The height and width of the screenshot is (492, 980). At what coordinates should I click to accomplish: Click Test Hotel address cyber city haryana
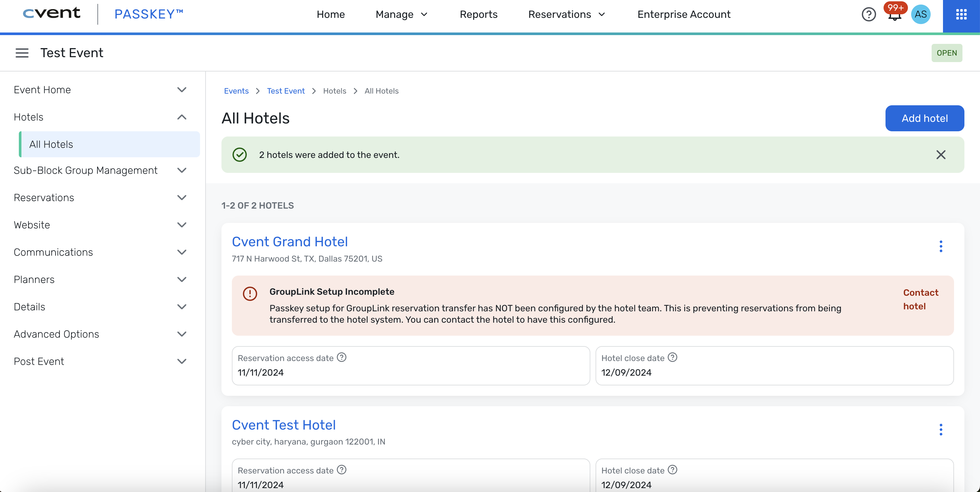tap(308, 442)
